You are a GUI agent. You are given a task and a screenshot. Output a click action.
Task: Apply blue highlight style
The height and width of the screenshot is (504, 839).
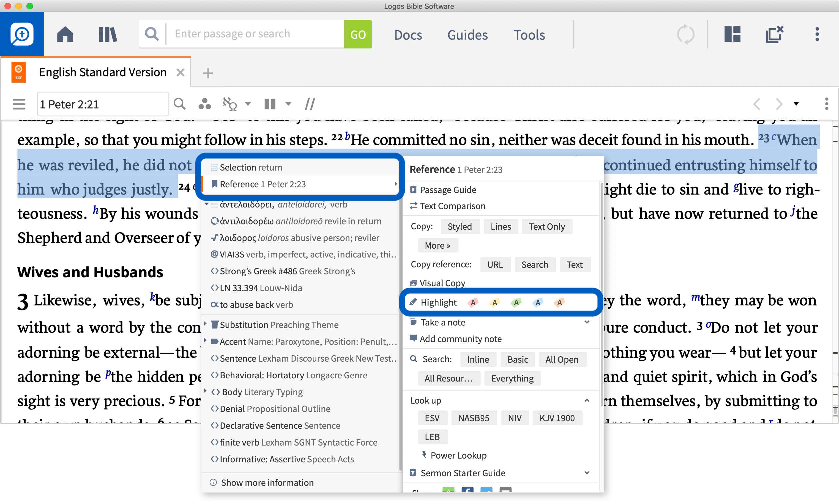pyautogui.click(x=538, y=302)
